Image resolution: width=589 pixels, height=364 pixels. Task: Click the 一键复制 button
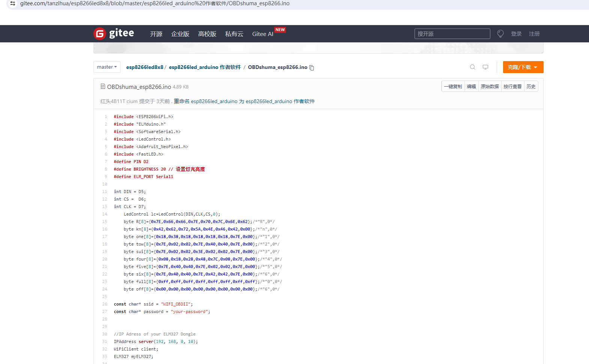[453, 87]
